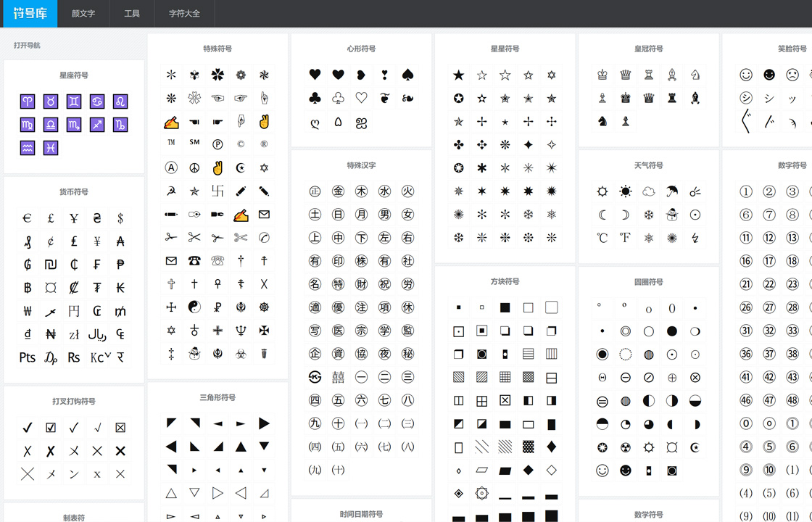Select the snowman in 天气符号
This screenshot has height=522, width=812.
click(x=672, y=215)
